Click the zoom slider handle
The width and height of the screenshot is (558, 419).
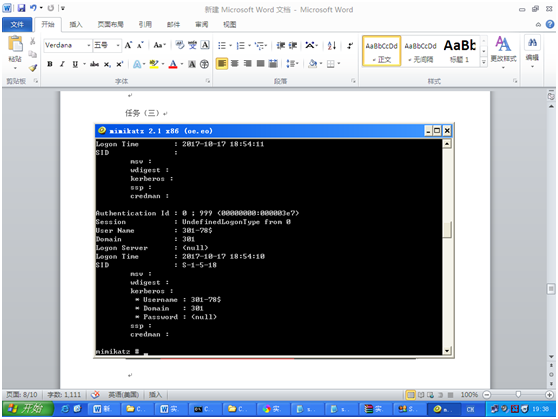[x=518, y=394]
